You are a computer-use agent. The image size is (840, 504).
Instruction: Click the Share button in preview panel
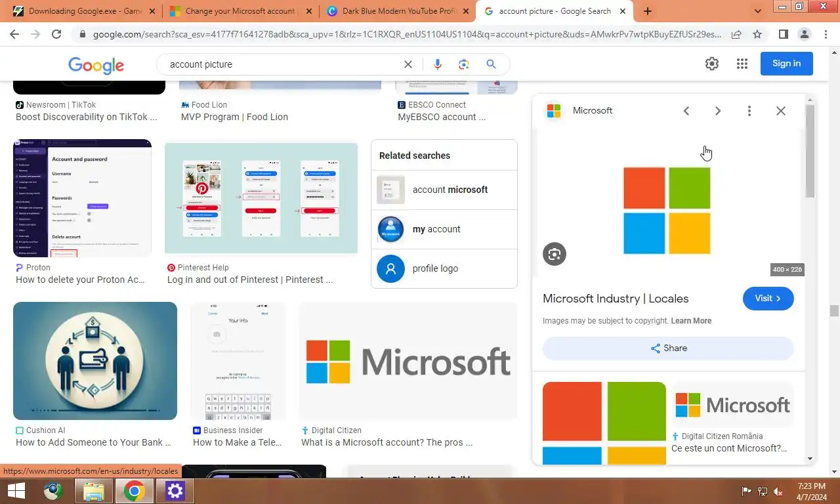click(668, 348)
